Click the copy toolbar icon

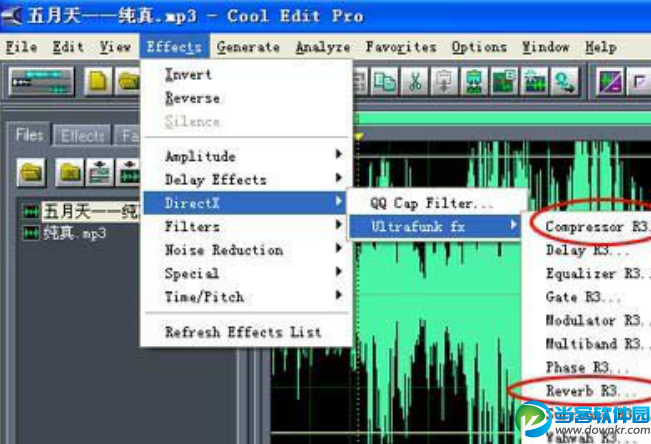384,81
